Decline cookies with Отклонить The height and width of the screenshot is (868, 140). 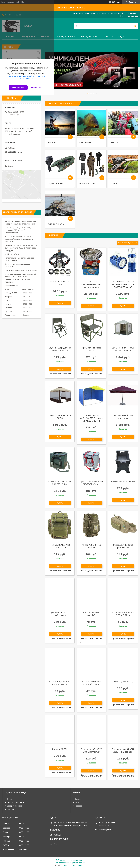(36, 88)
